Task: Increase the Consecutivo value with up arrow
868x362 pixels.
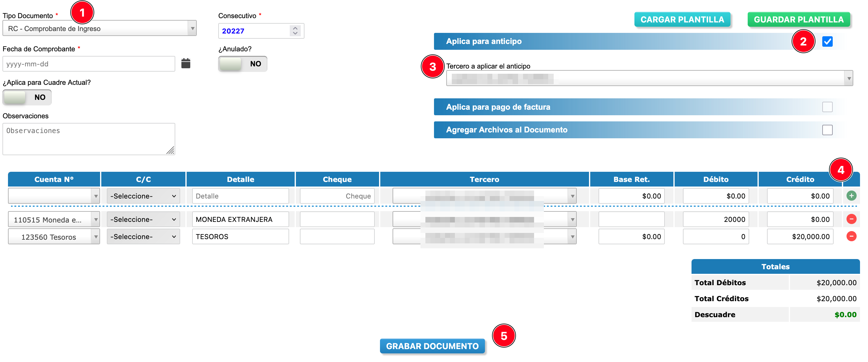Action: coord(295,28)
